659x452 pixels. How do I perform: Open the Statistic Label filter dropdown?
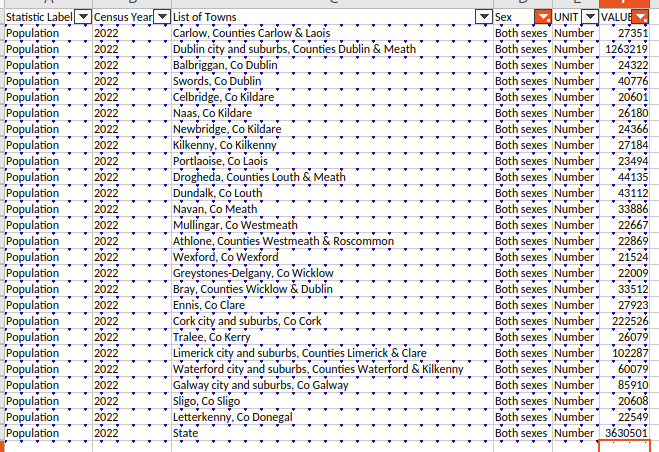[x=82, y=17]
